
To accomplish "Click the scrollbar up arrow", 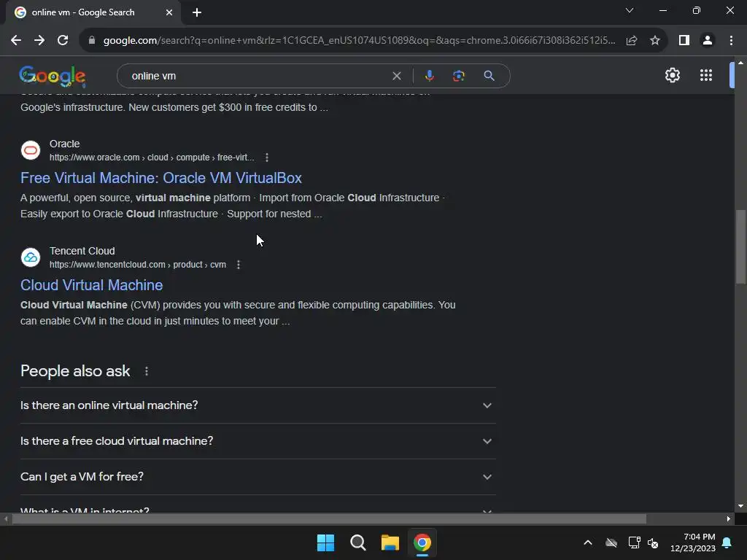I will [x=740, y=63].
